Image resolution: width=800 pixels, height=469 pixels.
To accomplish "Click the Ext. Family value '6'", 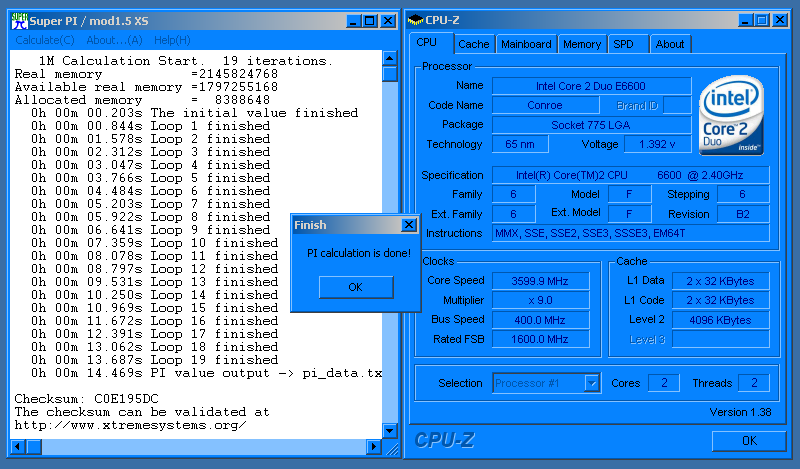I will tap(514, 214).
